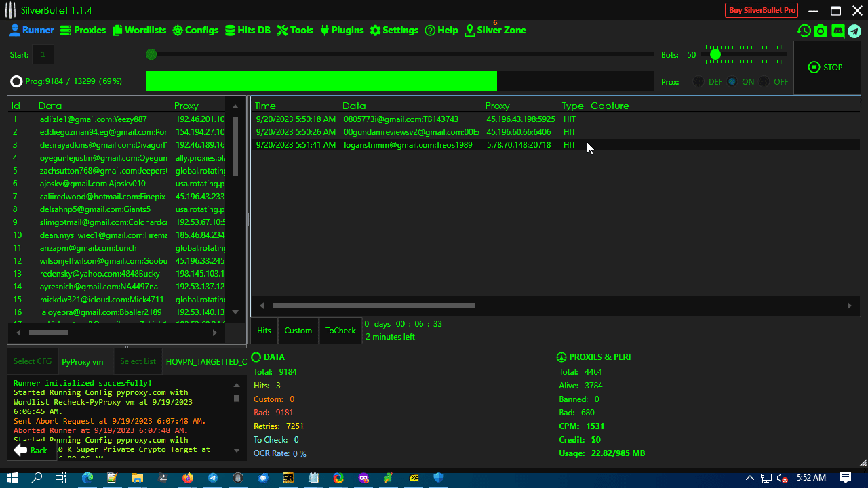
Task: Open the Settings section
Action: click(x=394, y=30)
